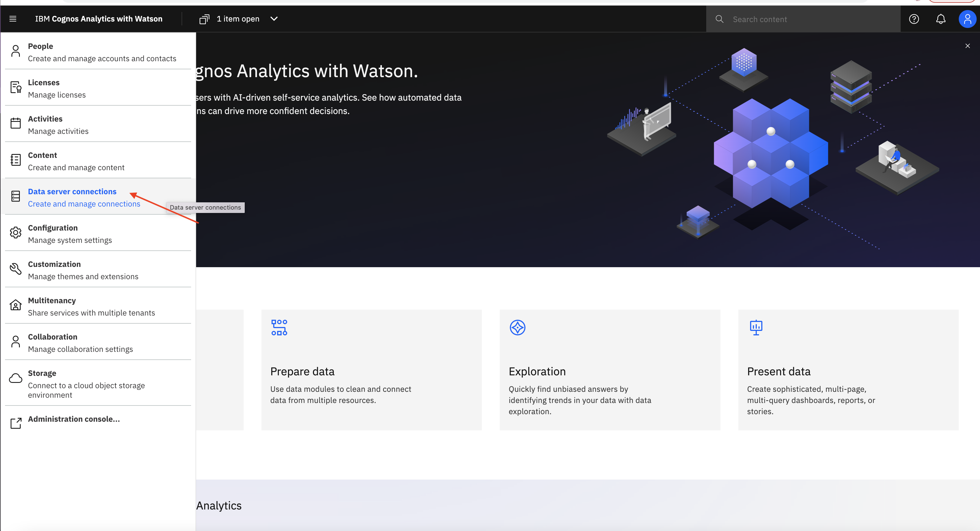Click 'Share services with multiple tenants' text
980x531 pixels.
(92, 313)
